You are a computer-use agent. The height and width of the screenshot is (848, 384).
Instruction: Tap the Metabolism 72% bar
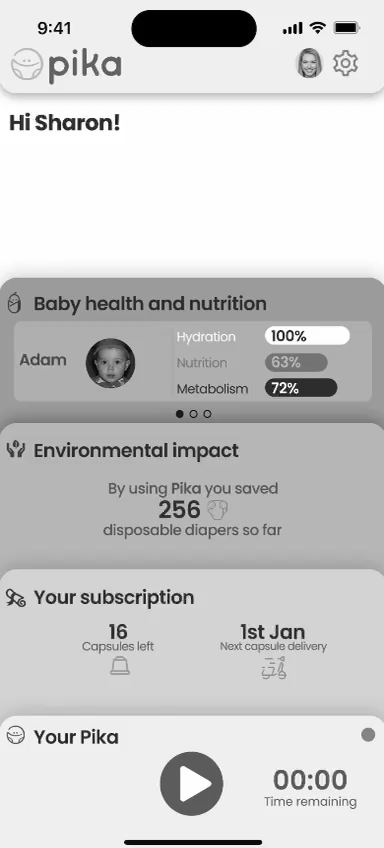[x=301, y=388]
